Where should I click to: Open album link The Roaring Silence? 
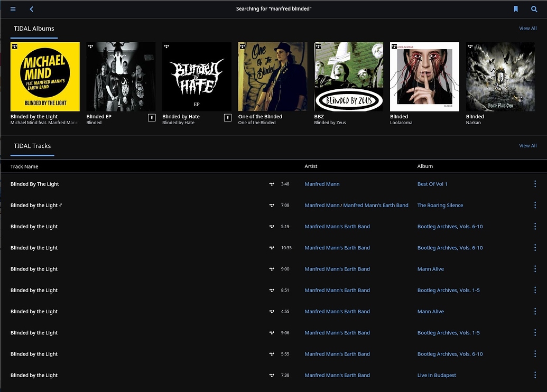440,205
